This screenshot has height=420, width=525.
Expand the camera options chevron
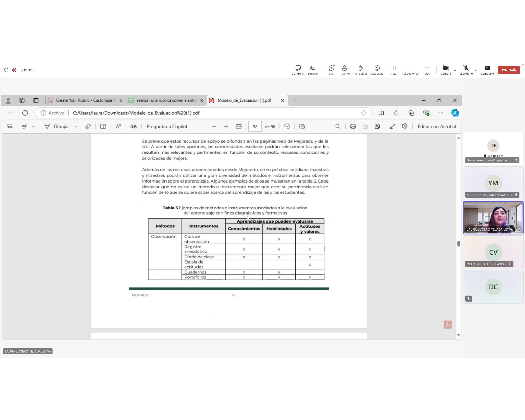click(455, 70)
